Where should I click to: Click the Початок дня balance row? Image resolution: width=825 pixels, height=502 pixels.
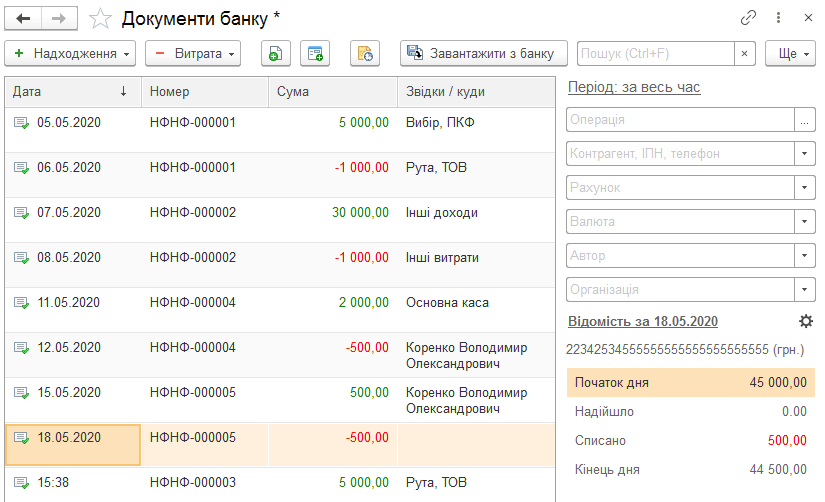(x=691, y=383)
